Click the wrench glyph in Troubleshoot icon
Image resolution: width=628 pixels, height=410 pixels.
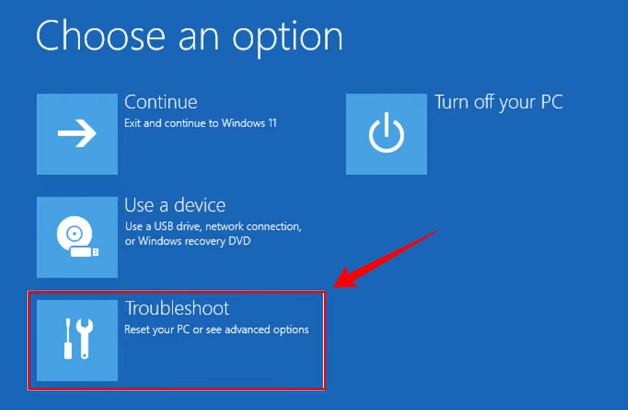pyautogui.click(x=84, y=339)
